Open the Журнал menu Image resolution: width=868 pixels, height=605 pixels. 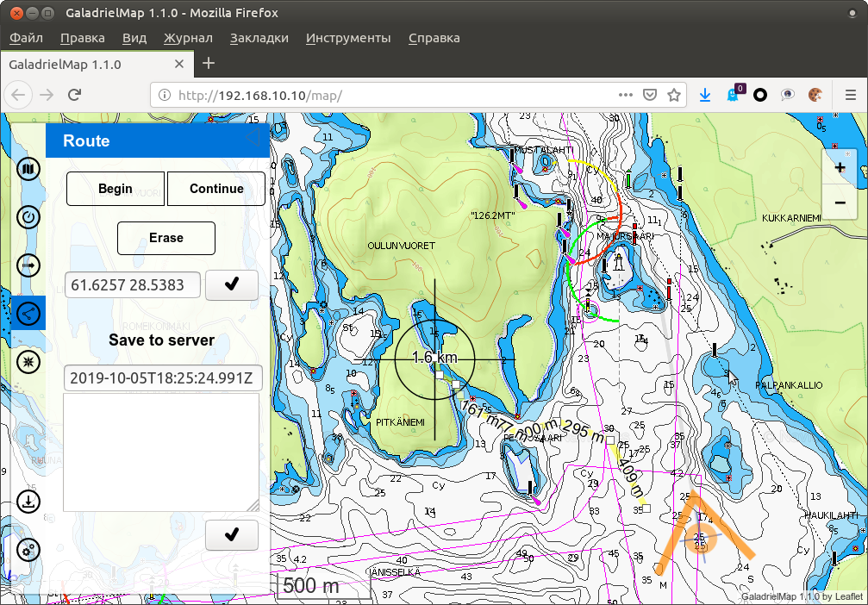tap(188, 38)
